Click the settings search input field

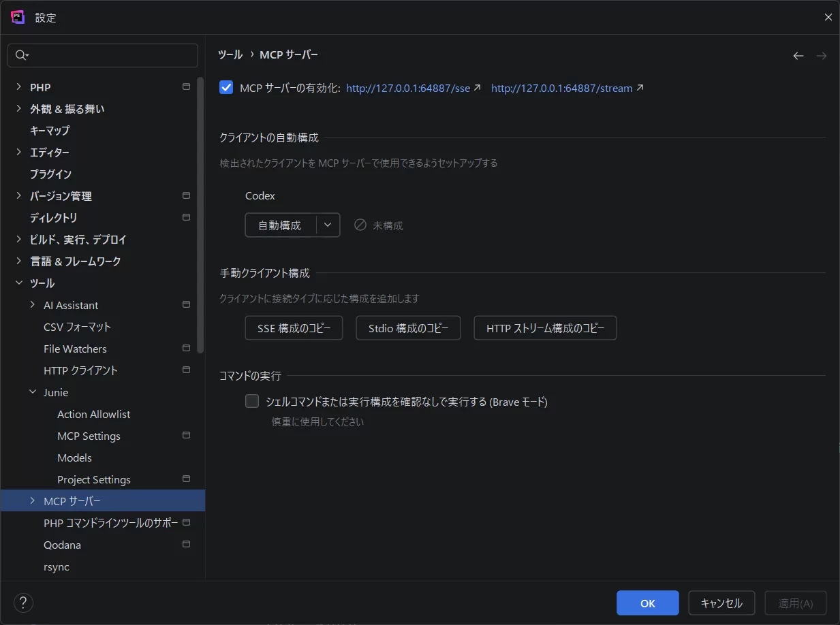pos(109,55)
